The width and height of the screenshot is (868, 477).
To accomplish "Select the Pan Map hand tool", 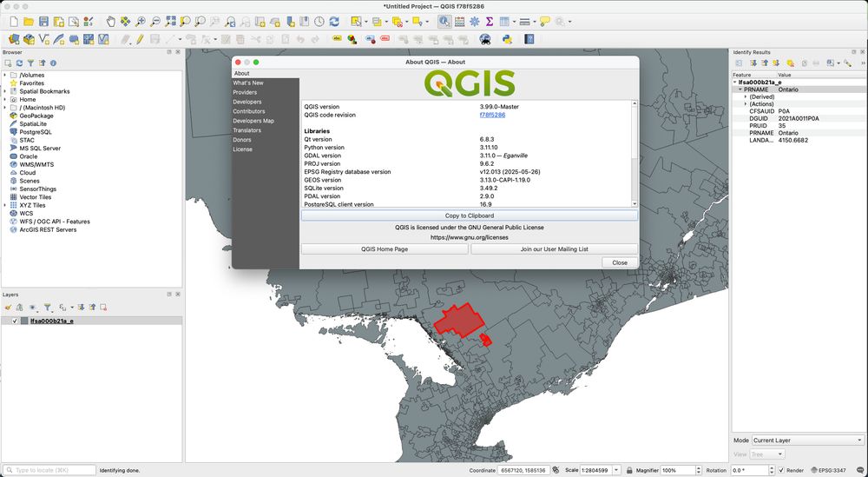I will [x=111, y=22].
